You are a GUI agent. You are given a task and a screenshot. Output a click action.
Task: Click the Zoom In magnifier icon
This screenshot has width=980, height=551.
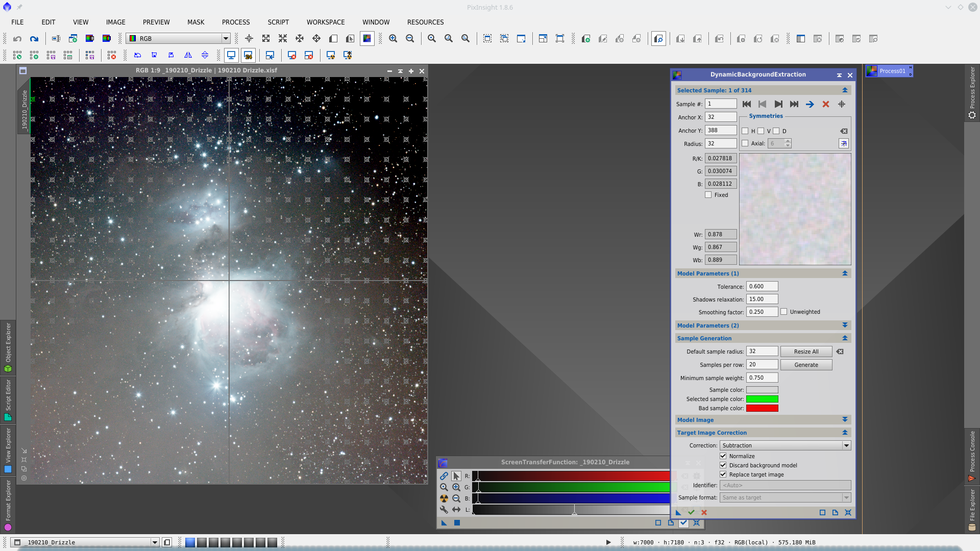[x=393, y=39]
